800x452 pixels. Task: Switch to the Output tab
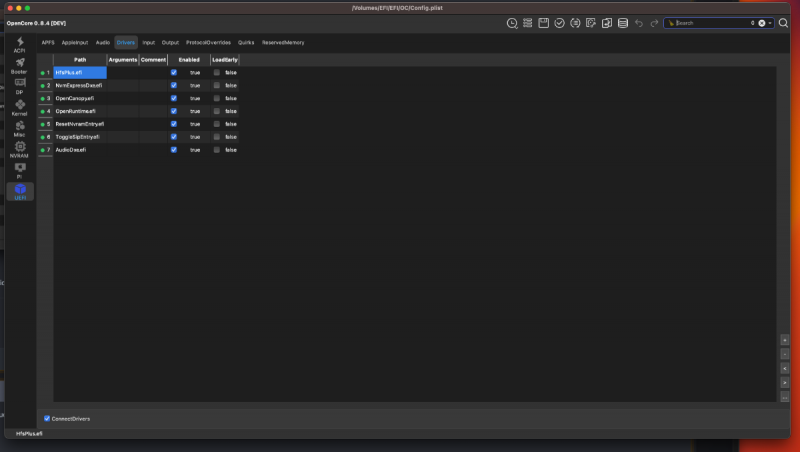click(170, 42)
